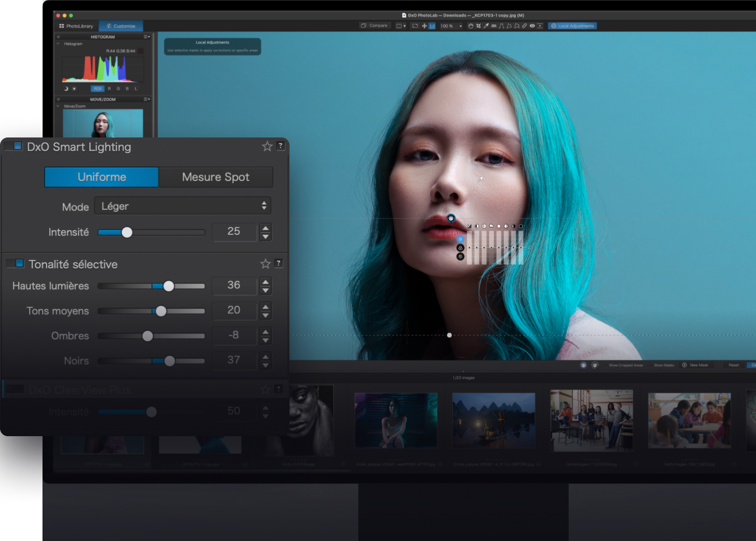Open the Mode Léger dropdown

183,206
